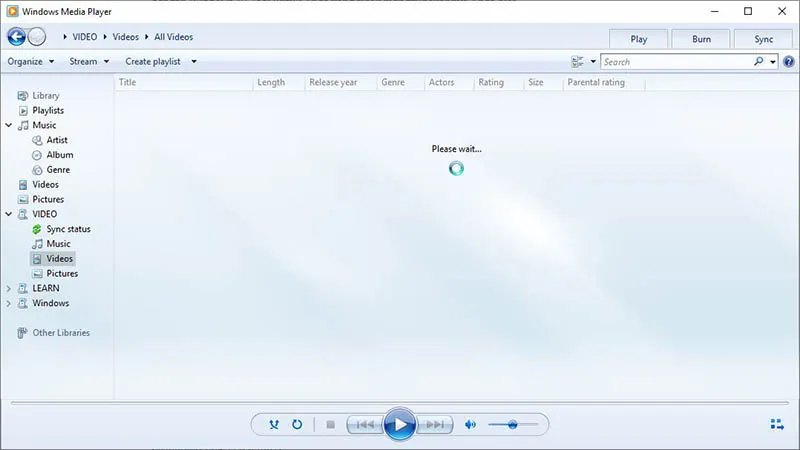
Task: Collapse the Music library tree node
Action: click(9, 125)
